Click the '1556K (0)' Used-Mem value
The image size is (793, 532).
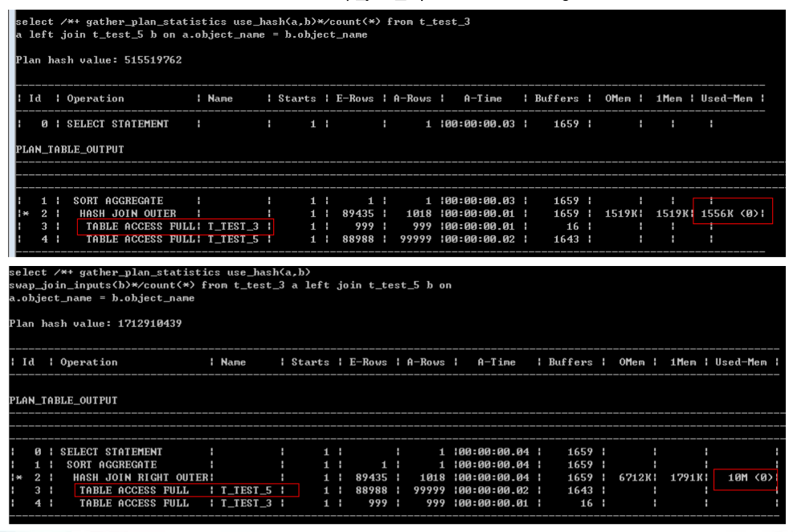pyautogui.click(x=730, y=214)
